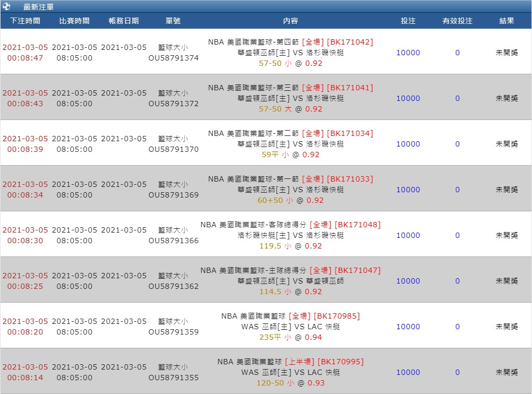
Task: Click the [BK171034] second quarter title
Action: 290,133
